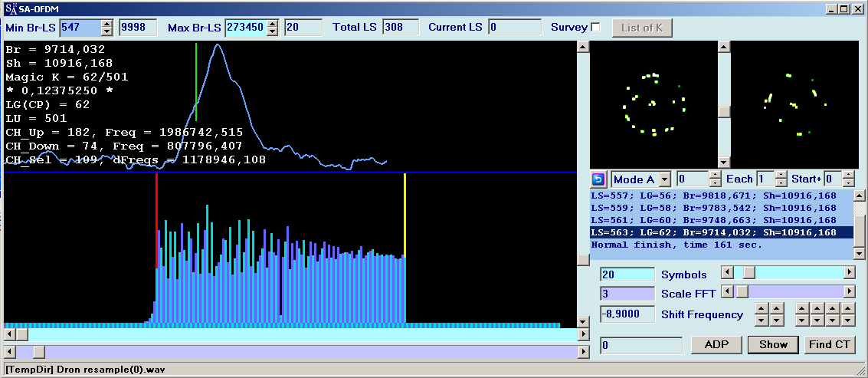Click the ADP button
Image resolution: width=868 pixels, height=378 pixels.
tap(716, 344)
